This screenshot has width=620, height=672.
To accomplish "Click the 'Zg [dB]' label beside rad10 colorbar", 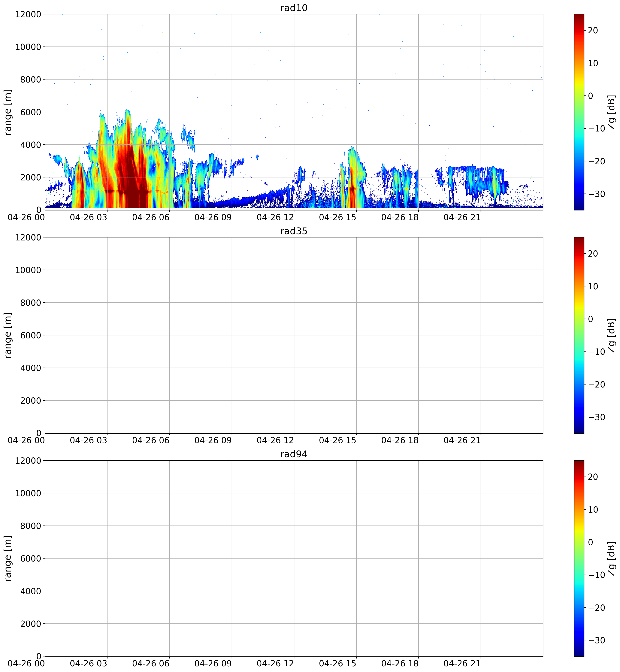I will coord(612,112).
